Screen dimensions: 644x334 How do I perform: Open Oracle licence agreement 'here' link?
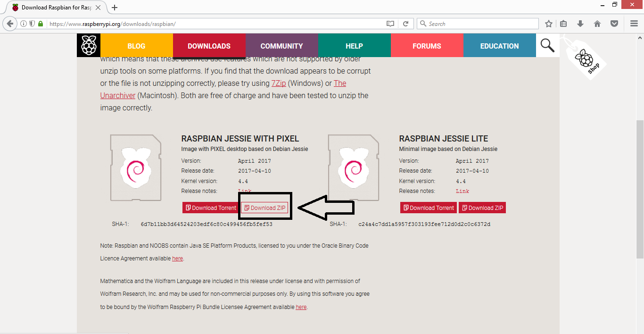click(177, 259)
